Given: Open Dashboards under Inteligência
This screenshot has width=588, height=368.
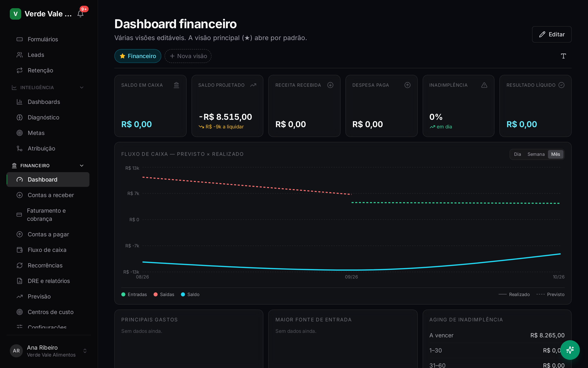Looking at the screenshot, I should pyautogui.click(x=48, y=102).
